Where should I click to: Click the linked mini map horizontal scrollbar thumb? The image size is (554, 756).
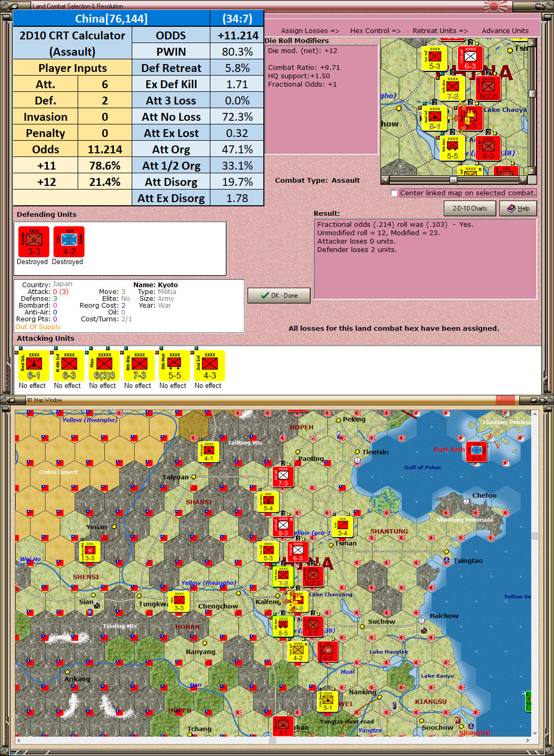453,180
